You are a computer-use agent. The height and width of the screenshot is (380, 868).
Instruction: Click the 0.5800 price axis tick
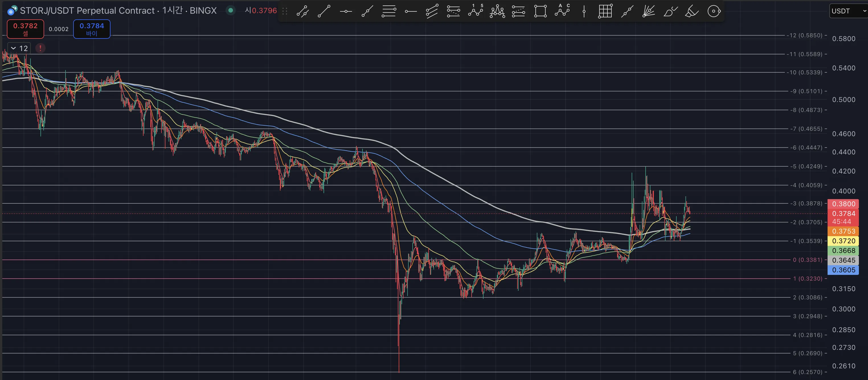pyautogui.click(x=844, y=39)
